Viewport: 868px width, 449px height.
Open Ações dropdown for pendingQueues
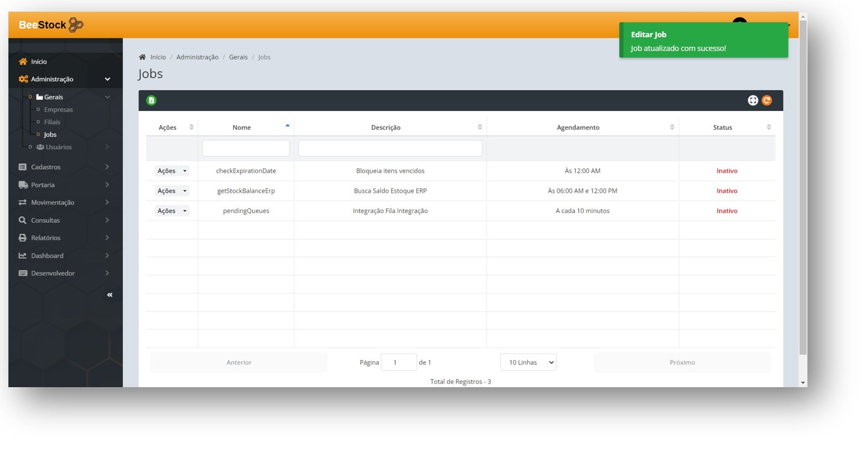[x=172, y=211]
